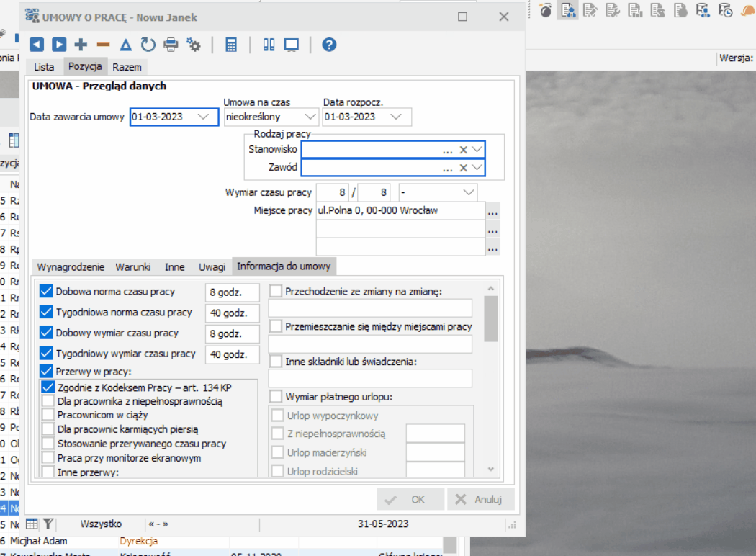Click the clock document icon in main toolbar

click(725, 10)
